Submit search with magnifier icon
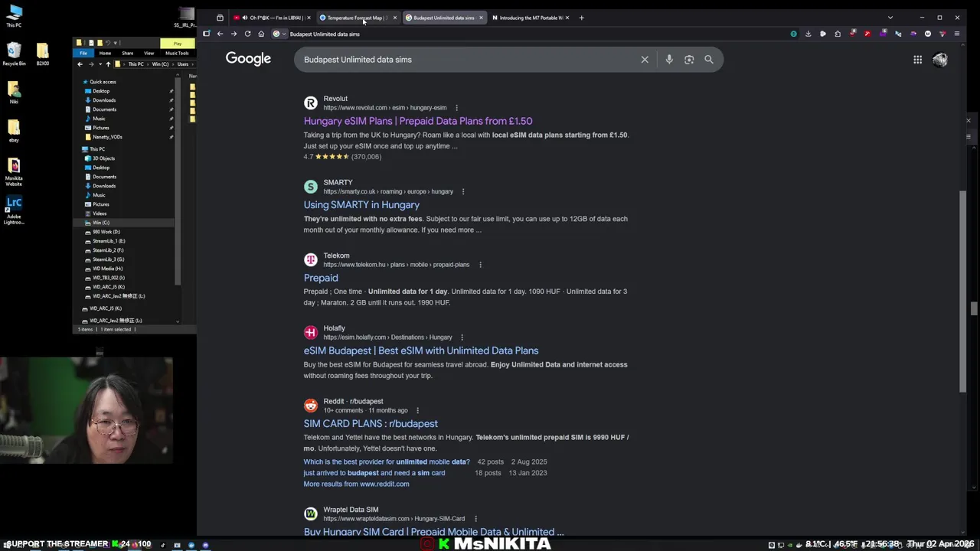 709,60
